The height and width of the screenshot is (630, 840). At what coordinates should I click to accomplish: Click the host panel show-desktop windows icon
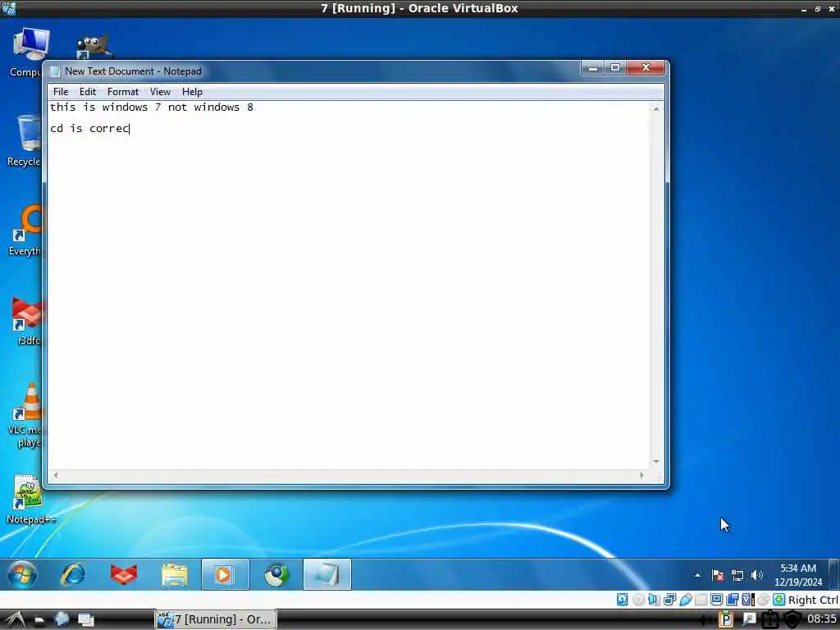(85, 620)
